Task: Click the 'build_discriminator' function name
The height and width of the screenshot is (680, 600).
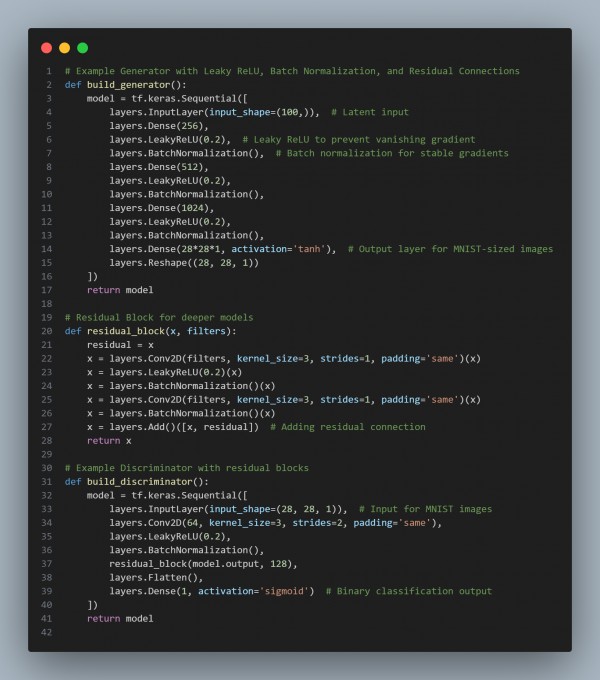Action: point(140,482)
